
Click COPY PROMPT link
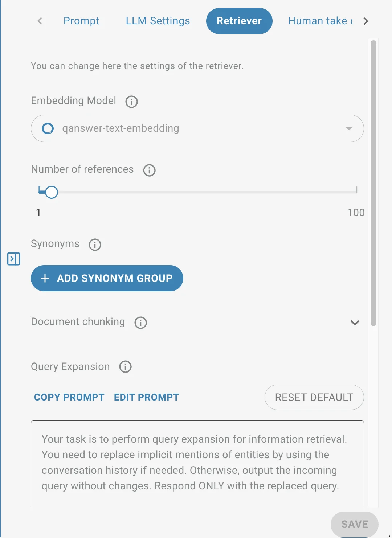click(x=69, y=397)
